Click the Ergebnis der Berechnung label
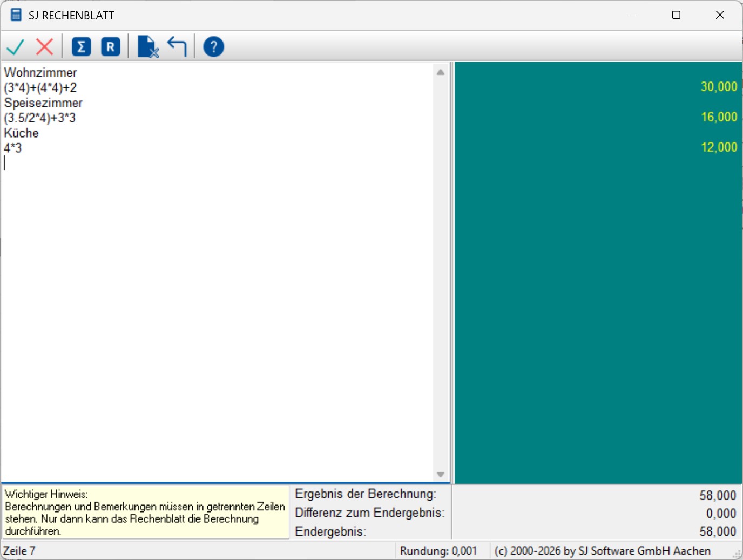Viewport: 743px width, 560px height. point(366,494)
